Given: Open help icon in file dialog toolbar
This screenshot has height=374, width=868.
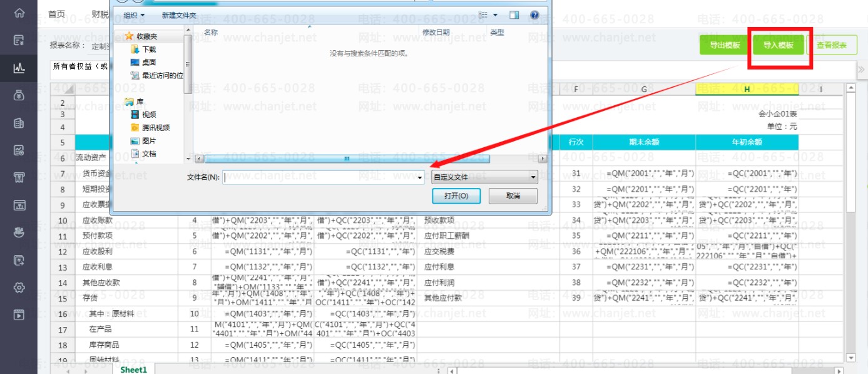Looking at the screenshot, I should (x=534, y=15).
